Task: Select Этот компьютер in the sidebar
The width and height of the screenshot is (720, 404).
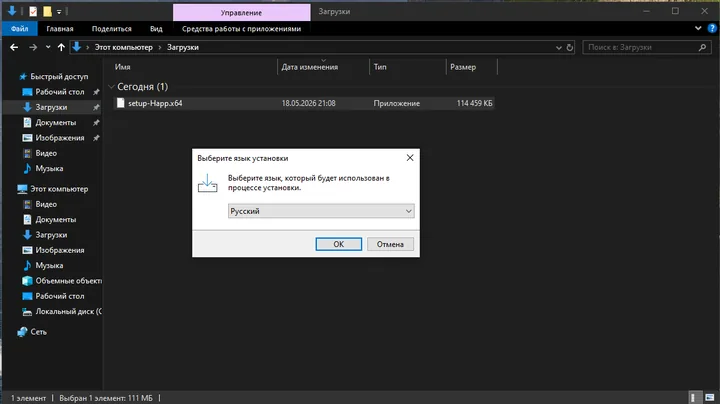Action: pos(59,189)
